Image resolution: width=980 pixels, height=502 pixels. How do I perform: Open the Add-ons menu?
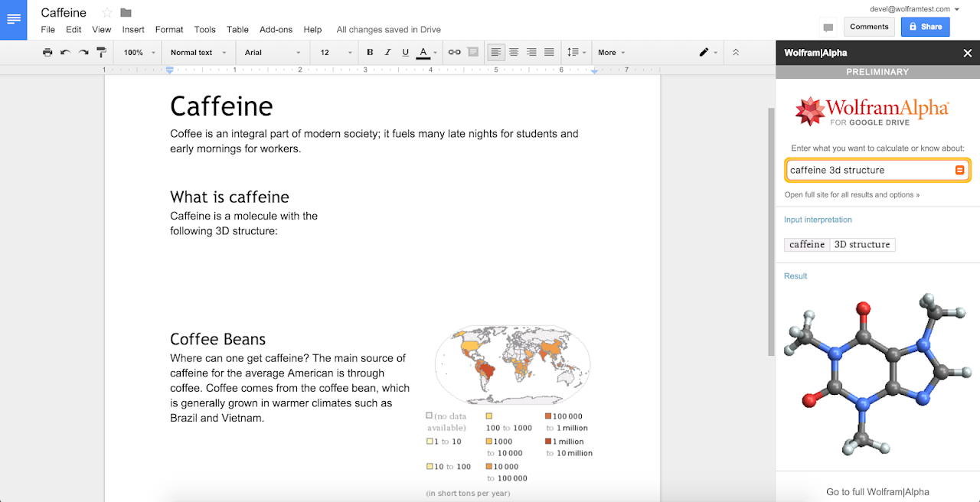(x=276, y=30)
